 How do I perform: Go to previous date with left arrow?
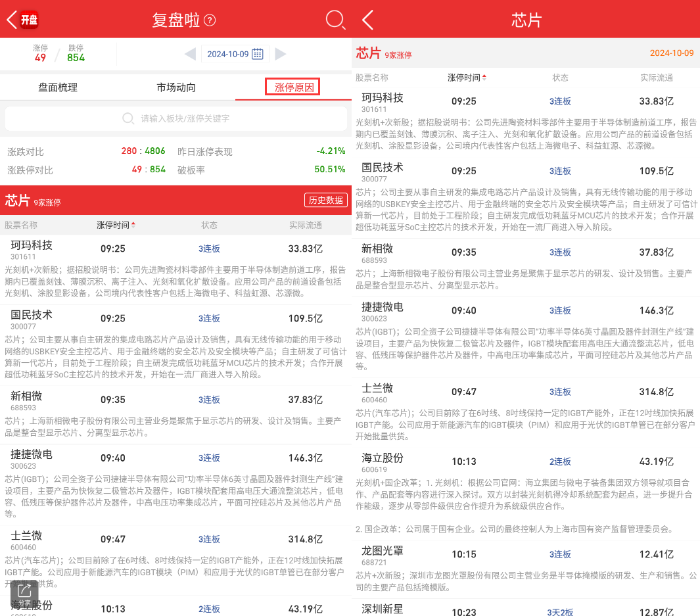(x=190, y=54)
